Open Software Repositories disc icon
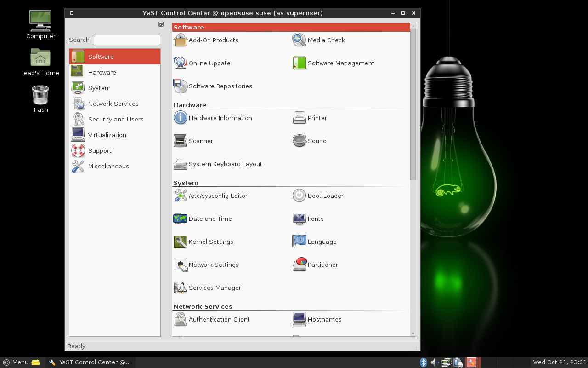This screenshot has width=588, height=368. point(180,86)
